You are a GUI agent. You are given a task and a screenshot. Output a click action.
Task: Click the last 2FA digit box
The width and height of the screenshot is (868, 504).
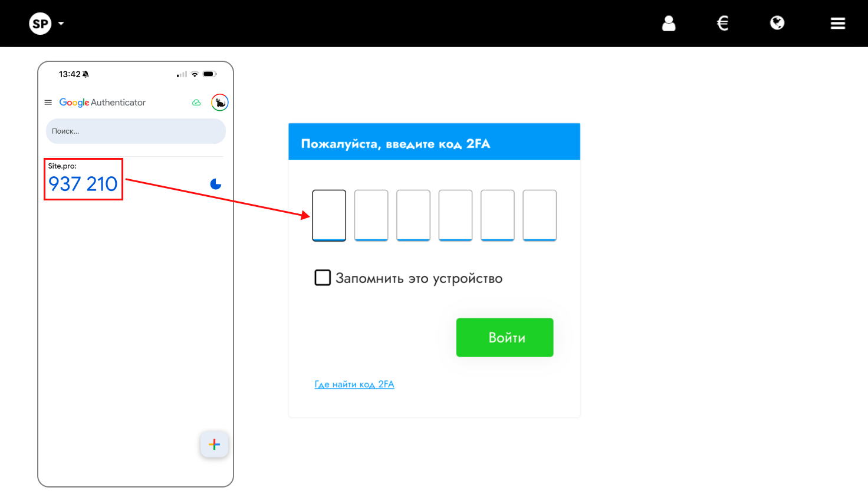click(x=540, y=215)
